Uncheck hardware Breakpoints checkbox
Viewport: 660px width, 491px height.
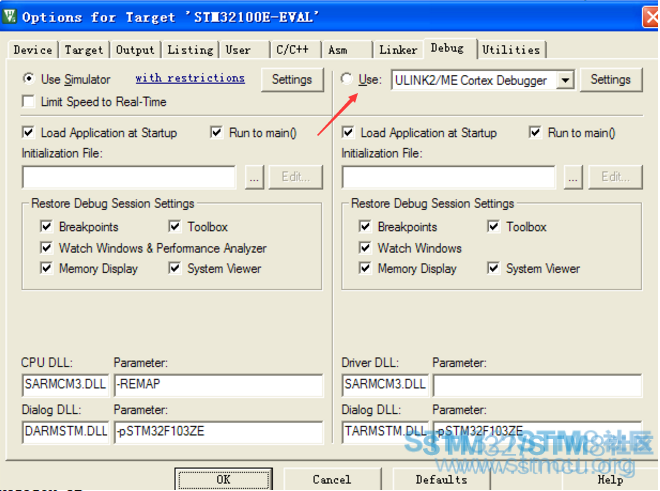365,227
